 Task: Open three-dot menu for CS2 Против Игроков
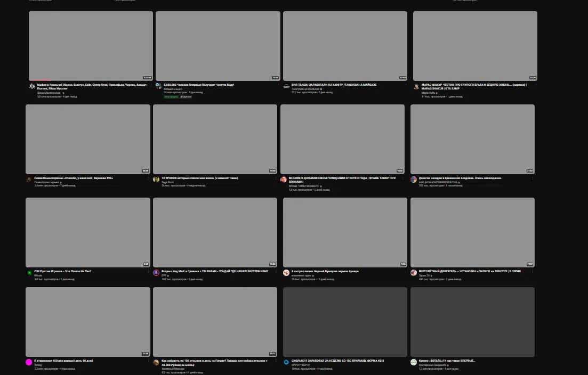[148, 272]
